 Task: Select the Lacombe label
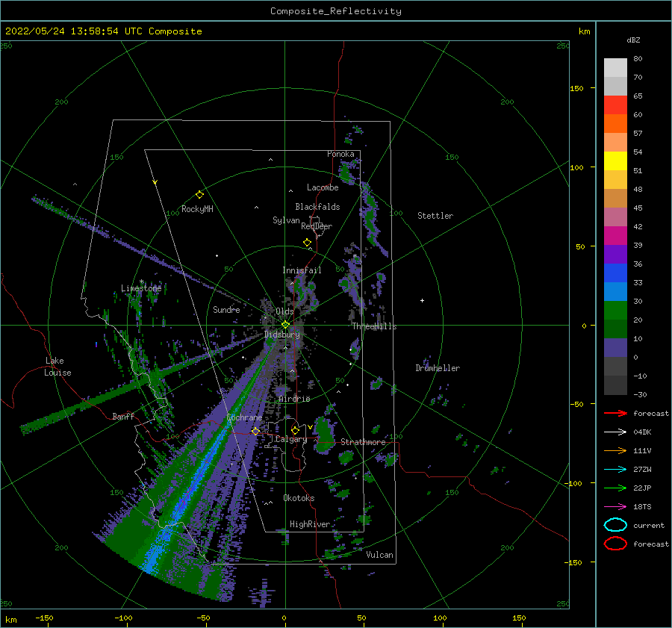point(323,187)
